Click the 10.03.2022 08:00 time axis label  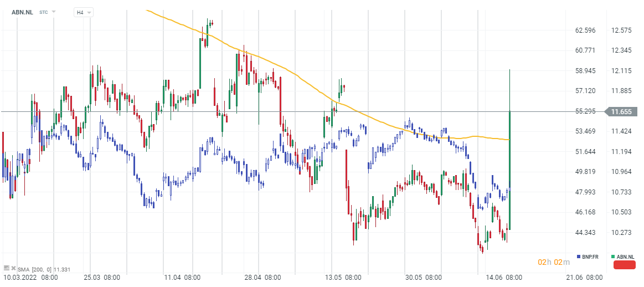(31, 277)
